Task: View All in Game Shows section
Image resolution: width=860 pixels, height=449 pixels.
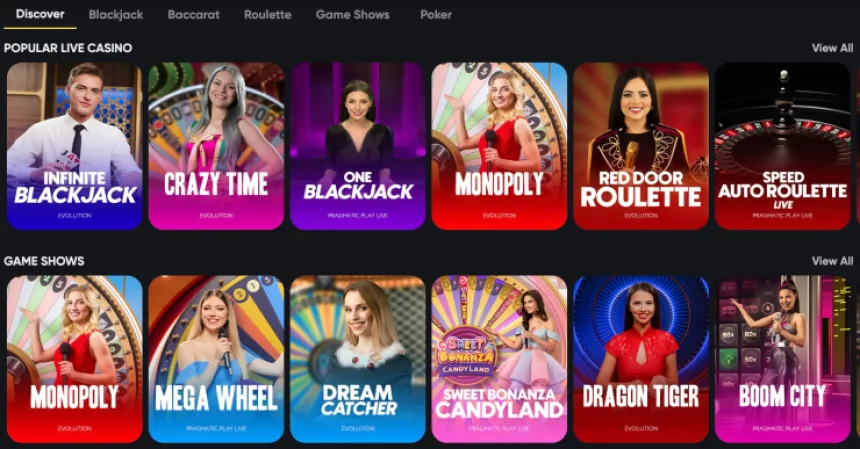Action: [x=833, y=261]
